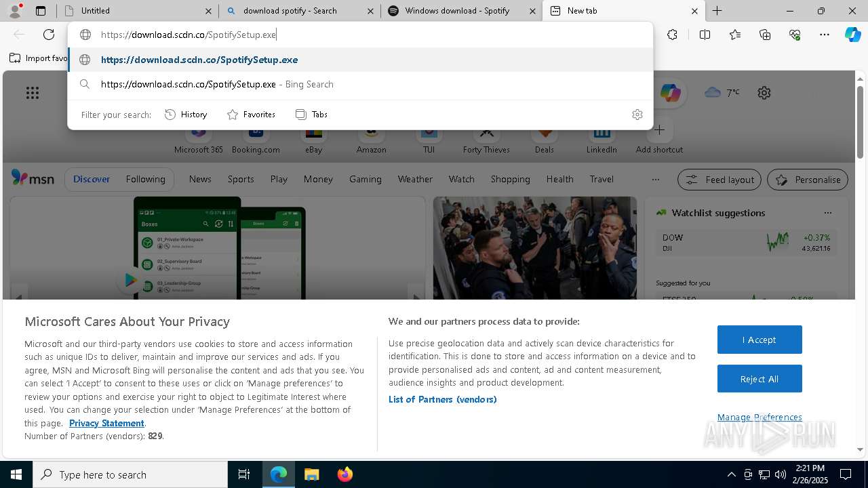This screenshot has height=488, width=868.
Task: Open the page settings gear icon
Action: click(x=764, y=93)
